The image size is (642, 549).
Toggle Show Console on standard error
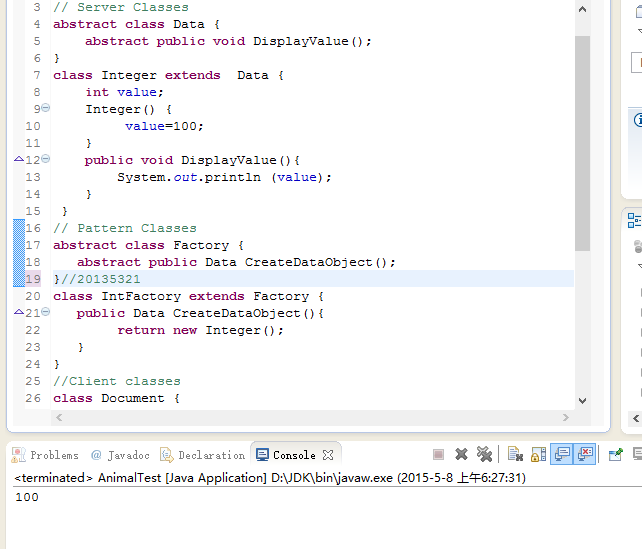pos(585,454)
